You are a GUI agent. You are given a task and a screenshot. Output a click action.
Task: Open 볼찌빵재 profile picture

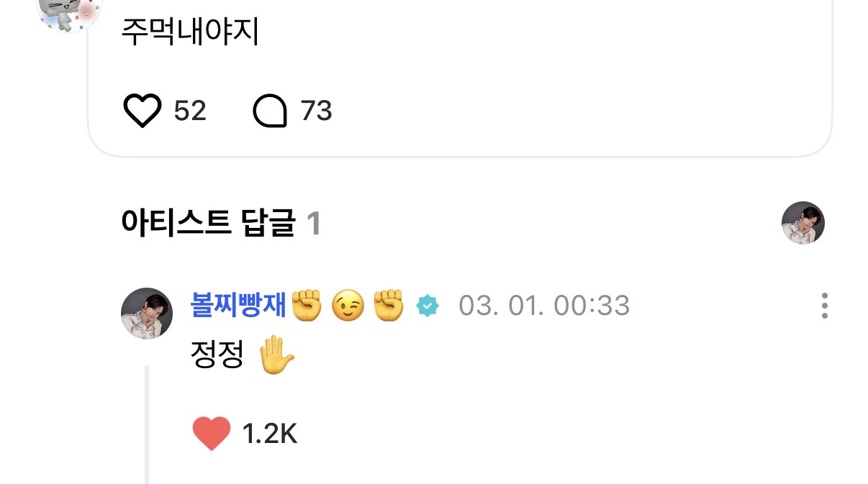(147, 314)
